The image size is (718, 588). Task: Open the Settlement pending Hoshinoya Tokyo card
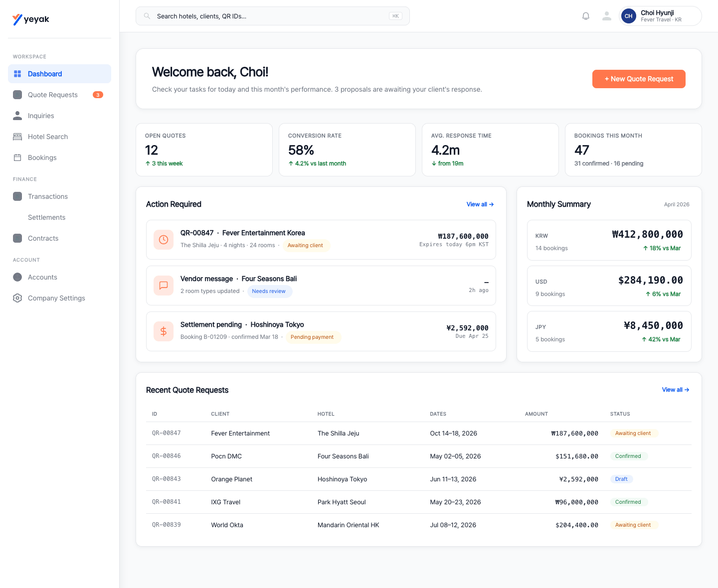[x=321, y=331]
